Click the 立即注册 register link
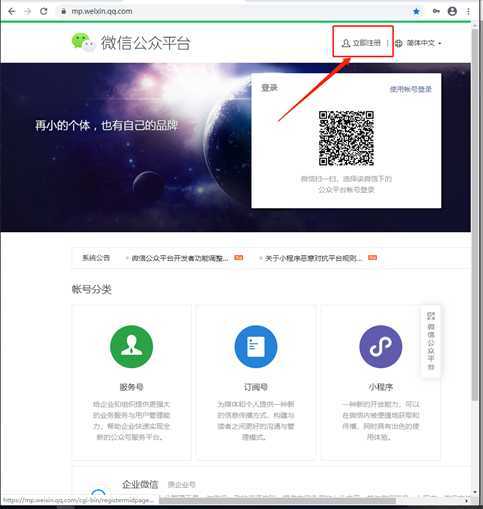Viewport: 483px width, 509px height. coord(362,43)
